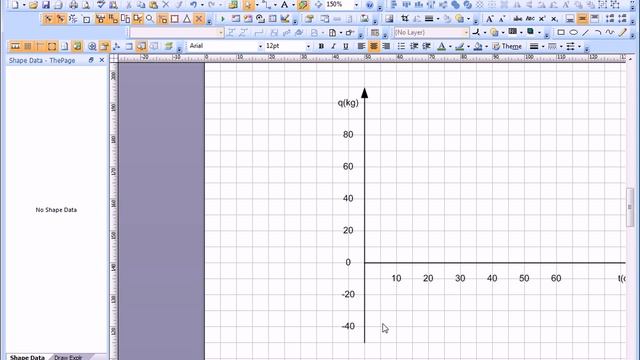Switch to the Draw Explorer tab
This screenshot has height=360, width=640.
(68, 357)
